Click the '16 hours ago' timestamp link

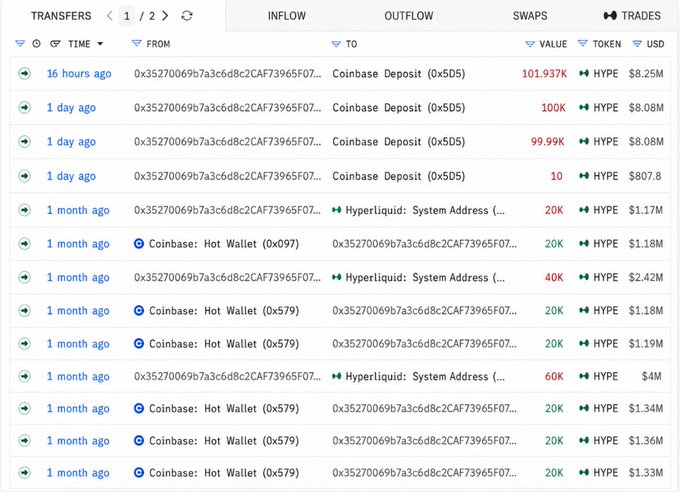pyautogui.click(x=79, y=74)
